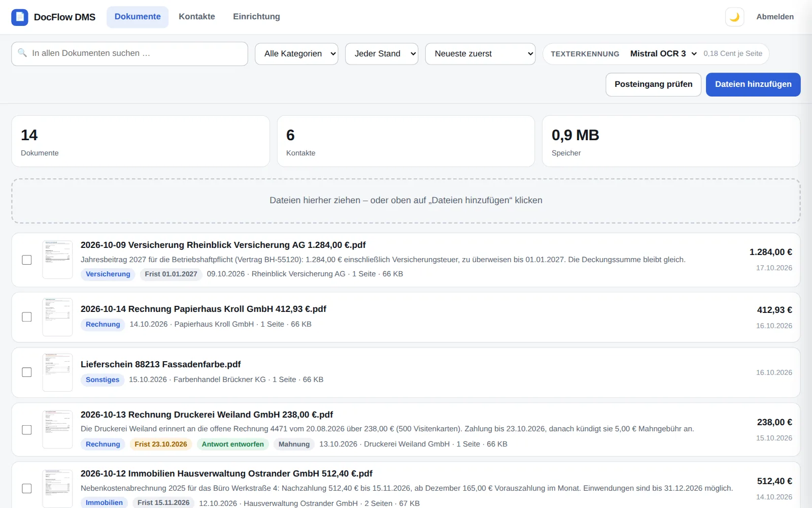This screenshot has height=508, width=812.
Task: Click the '6 Kontakte' stat card
Action: pos(406,141)
